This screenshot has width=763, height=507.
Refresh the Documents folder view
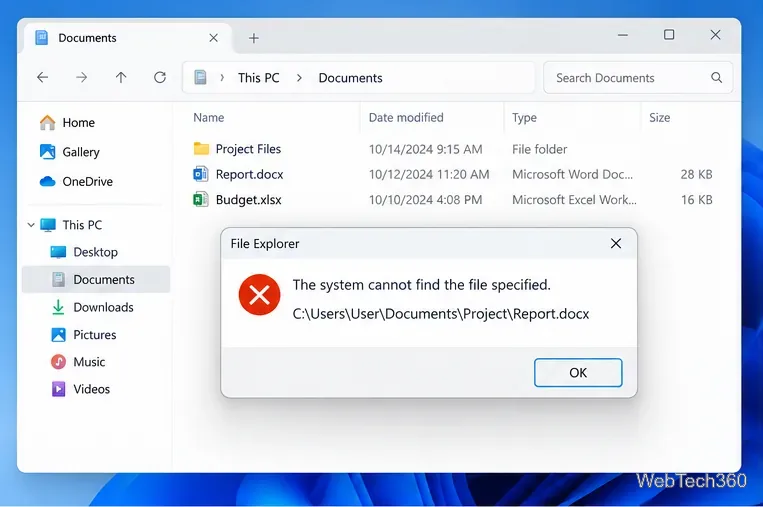[x=160, y=77]
